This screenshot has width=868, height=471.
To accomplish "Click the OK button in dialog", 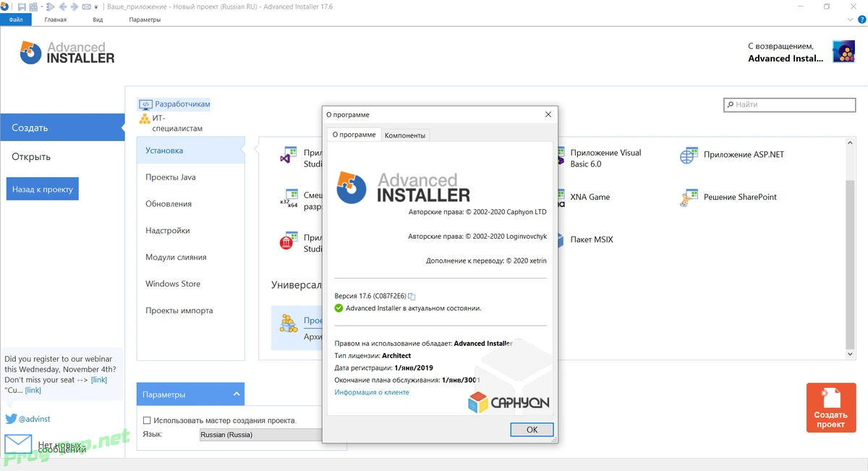I will coord(532,429).
